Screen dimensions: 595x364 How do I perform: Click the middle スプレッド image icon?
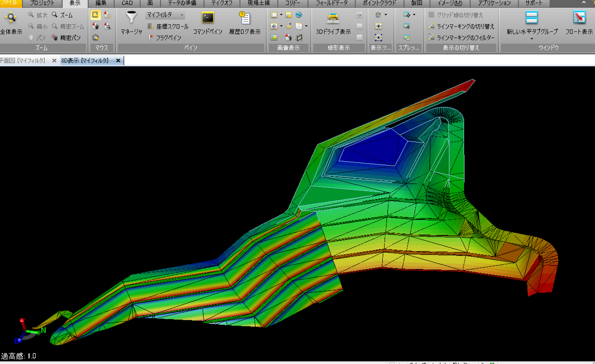pyautogui.click(x=407, y=26)
